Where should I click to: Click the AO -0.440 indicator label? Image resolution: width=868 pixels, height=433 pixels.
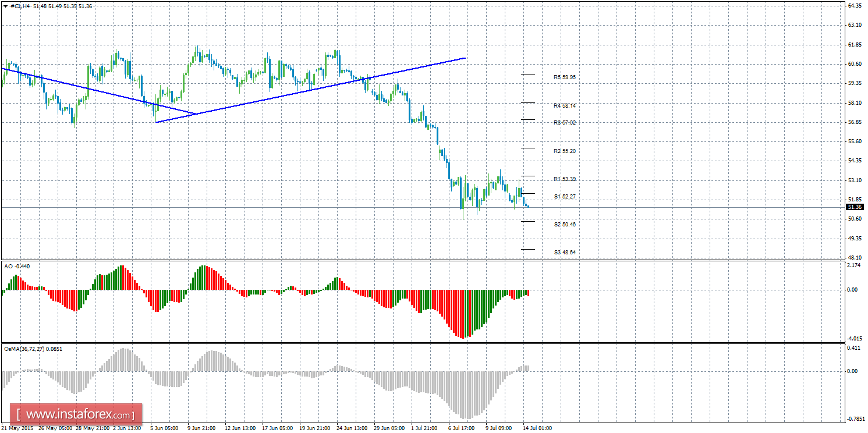coord(17,267)
